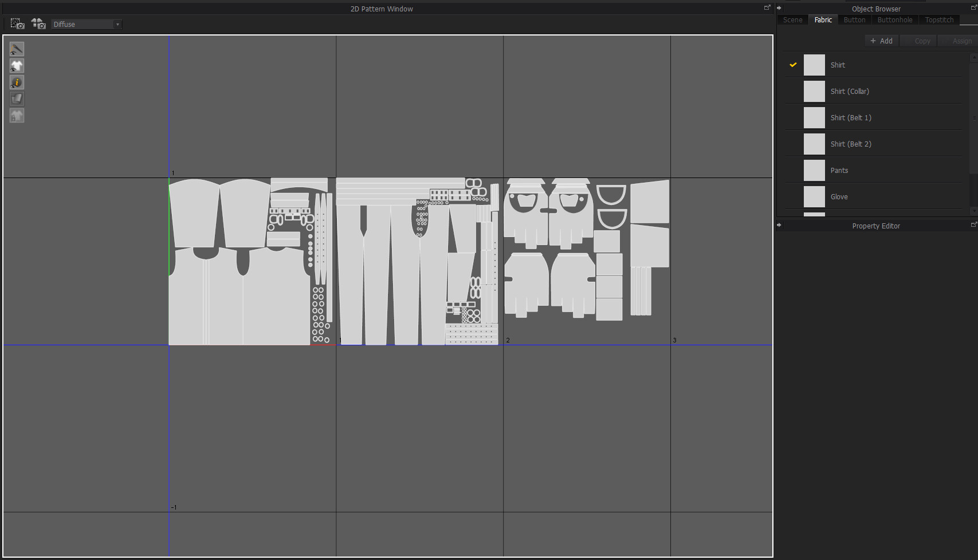978x560 pixels.
Task: Click the garment texture snapshot camera icon
Action: pyautogui.click(x=38, y=23)
